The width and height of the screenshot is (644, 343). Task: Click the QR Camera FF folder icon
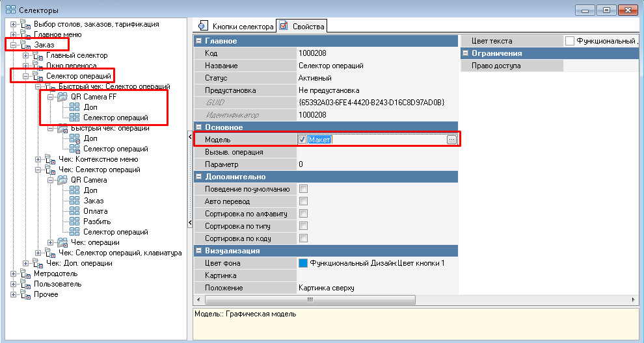pos(63,97)
